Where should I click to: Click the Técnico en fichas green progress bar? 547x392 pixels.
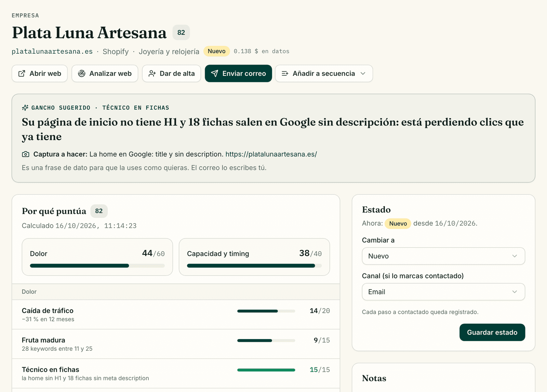pyautogui.click(x=266, y=370)
